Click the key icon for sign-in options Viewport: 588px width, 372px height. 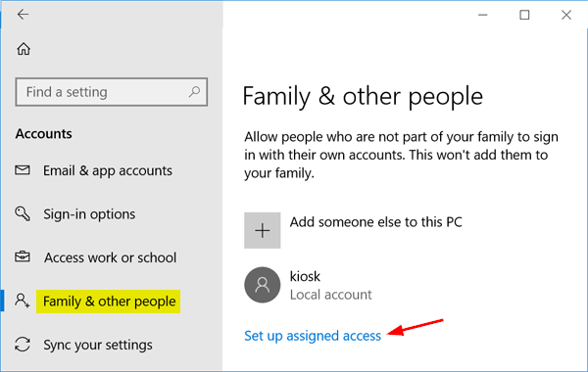click(23, 213)
